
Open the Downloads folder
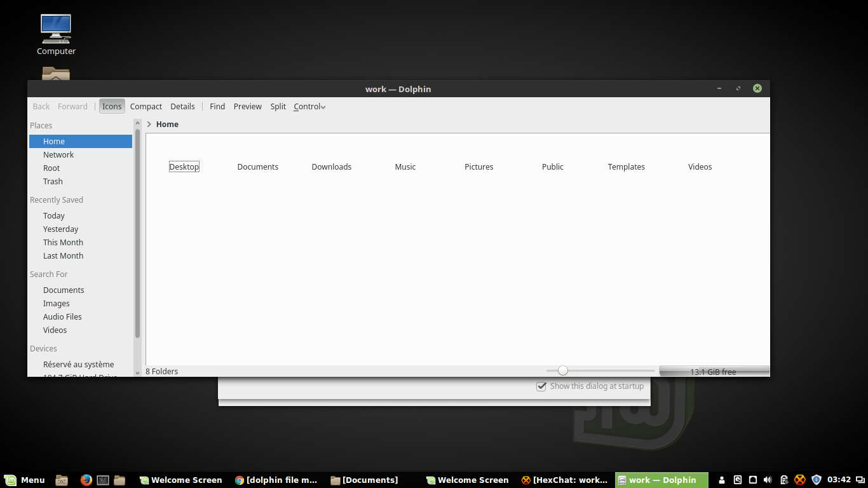point(331,166)
